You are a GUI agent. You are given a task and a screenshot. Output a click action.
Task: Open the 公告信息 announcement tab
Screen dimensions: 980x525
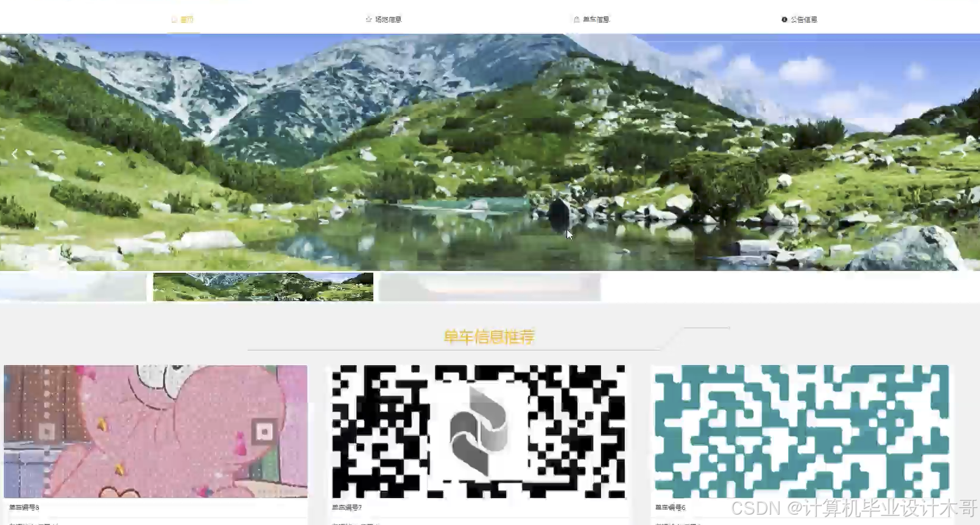799,19
